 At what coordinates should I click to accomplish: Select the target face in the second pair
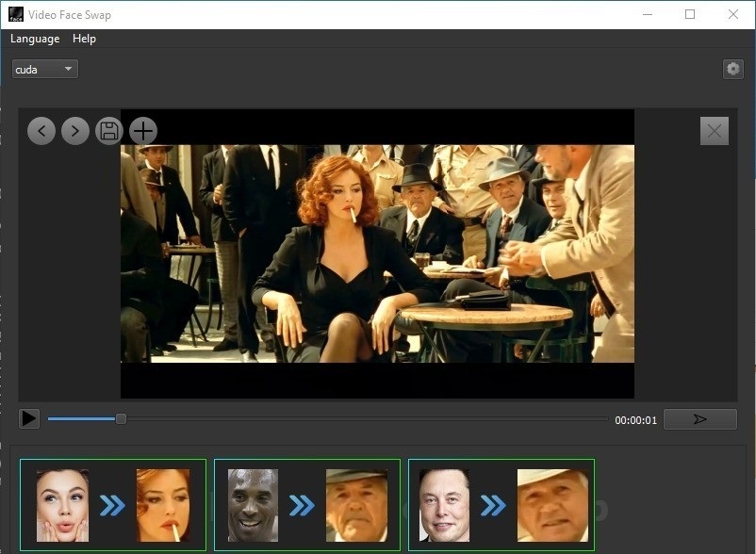coord(357,505)
